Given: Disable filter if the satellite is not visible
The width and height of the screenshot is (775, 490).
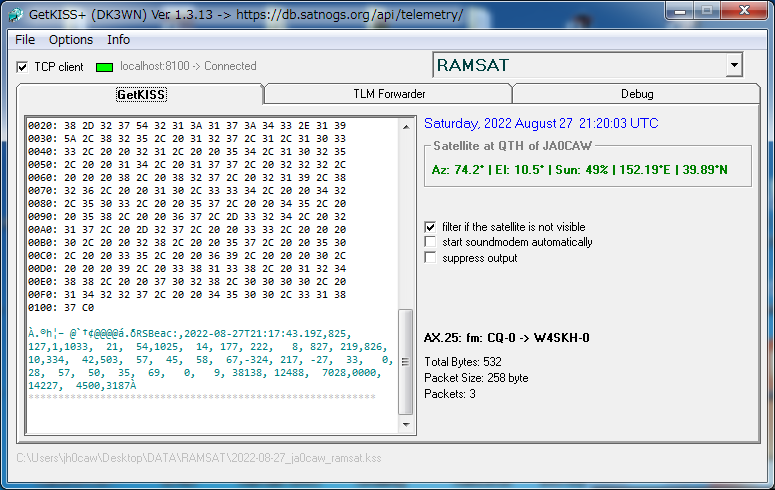Looking at the screenshot, I should (x=431, y=227).
